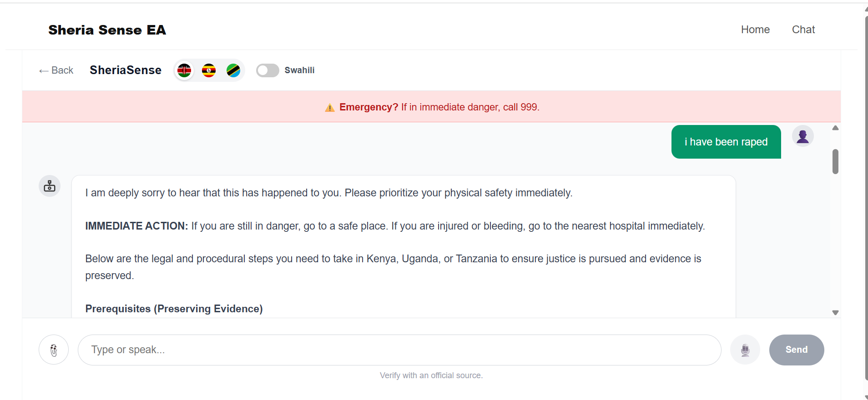Open the Chat menu item

803,30
